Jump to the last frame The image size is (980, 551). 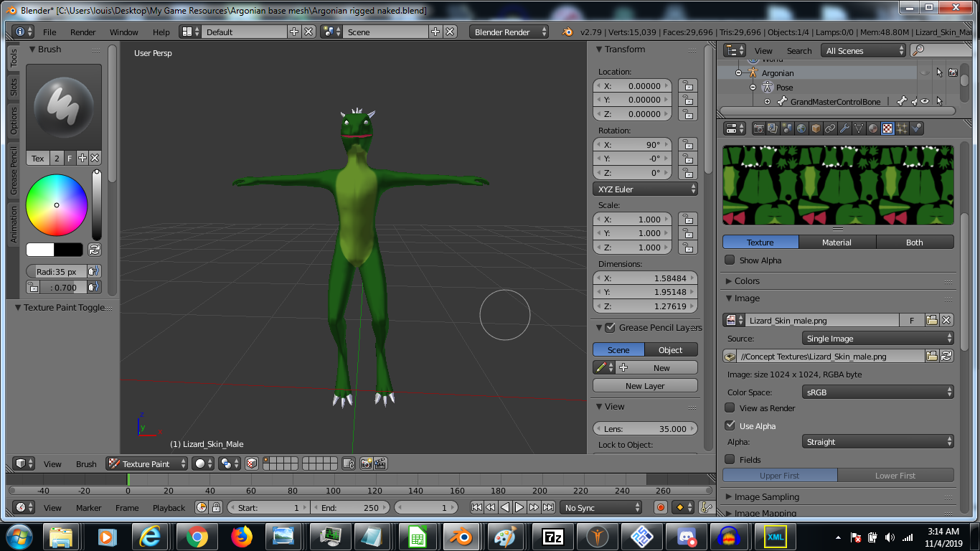pyautogui.click(x=548, y=507)
